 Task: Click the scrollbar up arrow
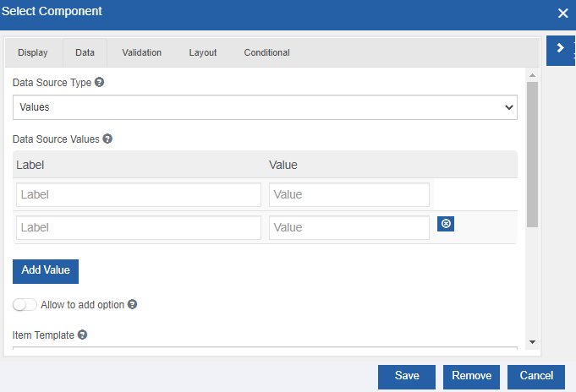532,75
